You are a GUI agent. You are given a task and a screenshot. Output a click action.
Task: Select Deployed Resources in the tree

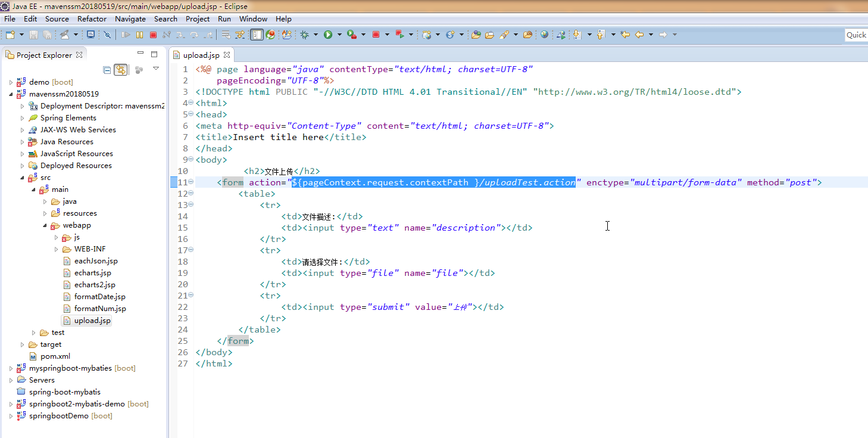pos(76,166)
